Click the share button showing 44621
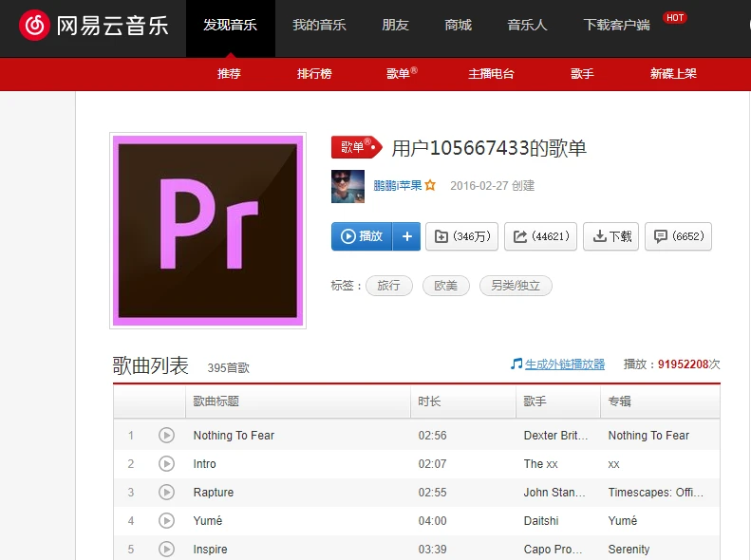751x560 pixels. [540, 236]
